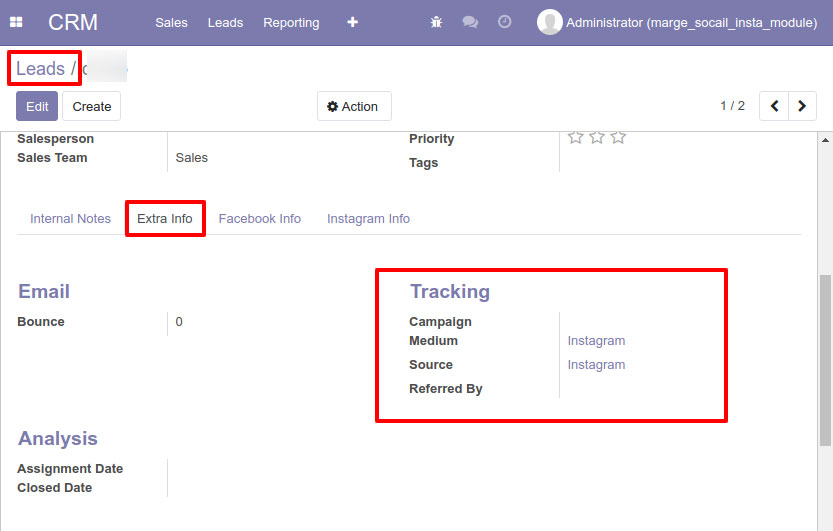Click the Leads breadcrumb link
833x531 pixels.
pos(40,68)
